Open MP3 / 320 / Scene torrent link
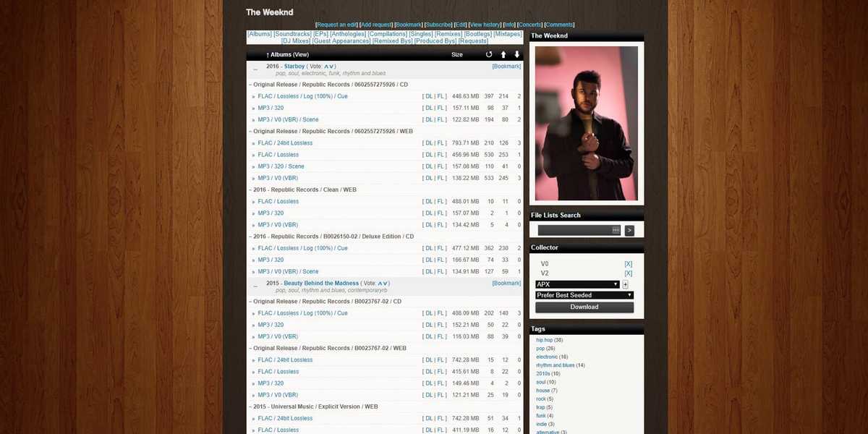This screenshot has height=434, width=868. pos(281,166)
